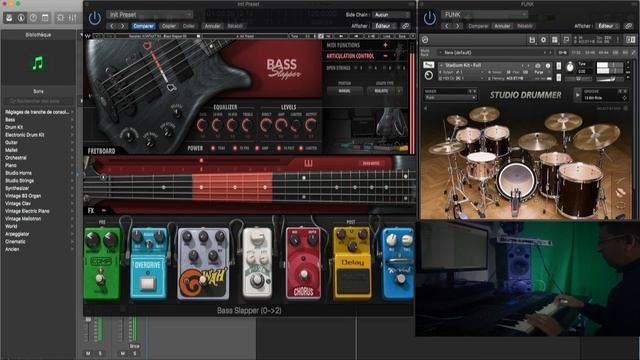
Task: Click the link icon in FUNK plugin header
Action: (629, 26)
